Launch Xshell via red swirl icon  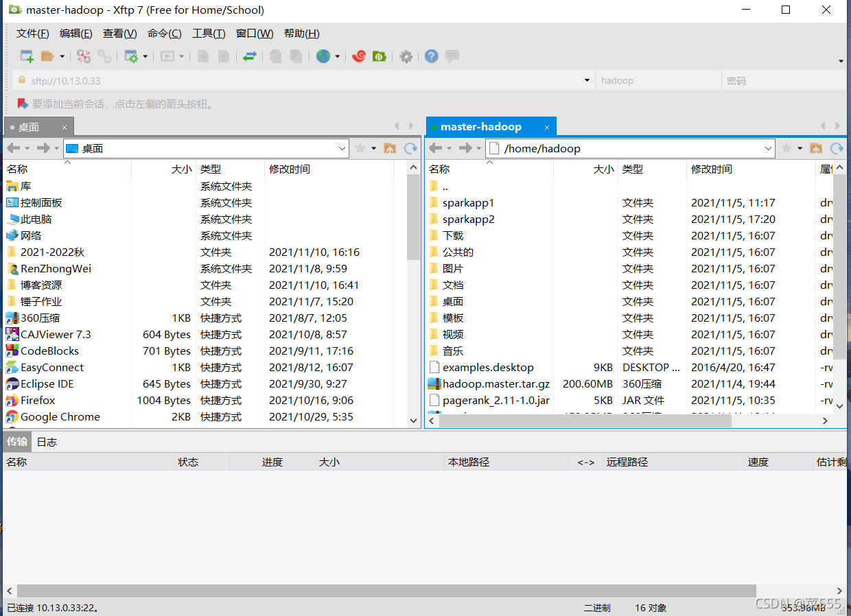pyautogui.click(x=358, y=56)
